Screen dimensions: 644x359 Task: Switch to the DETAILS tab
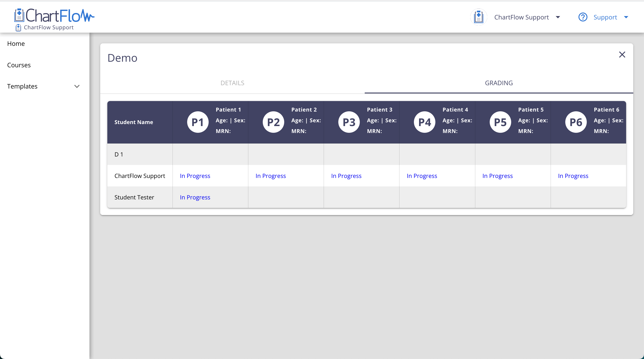pos(232,83)
